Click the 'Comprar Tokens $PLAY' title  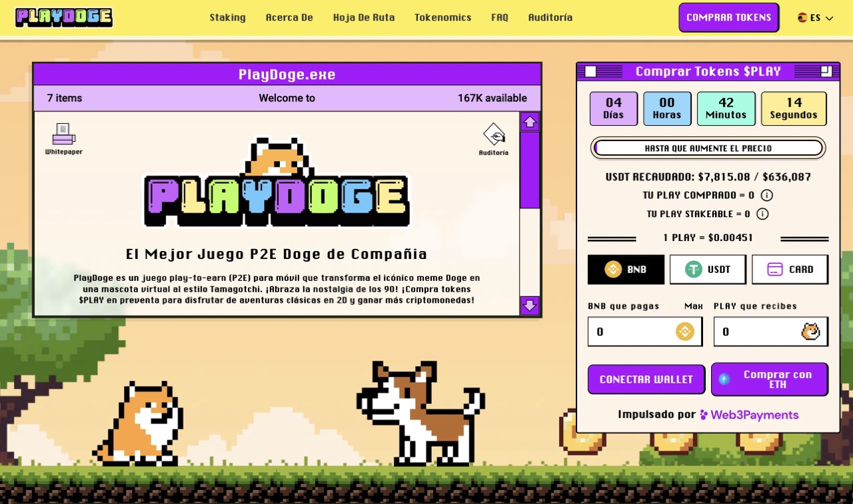(708, 71)
